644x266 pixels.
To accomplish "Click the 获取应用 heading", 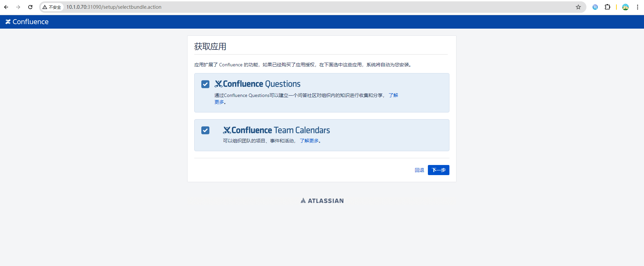I will click(x=210, y=46).
